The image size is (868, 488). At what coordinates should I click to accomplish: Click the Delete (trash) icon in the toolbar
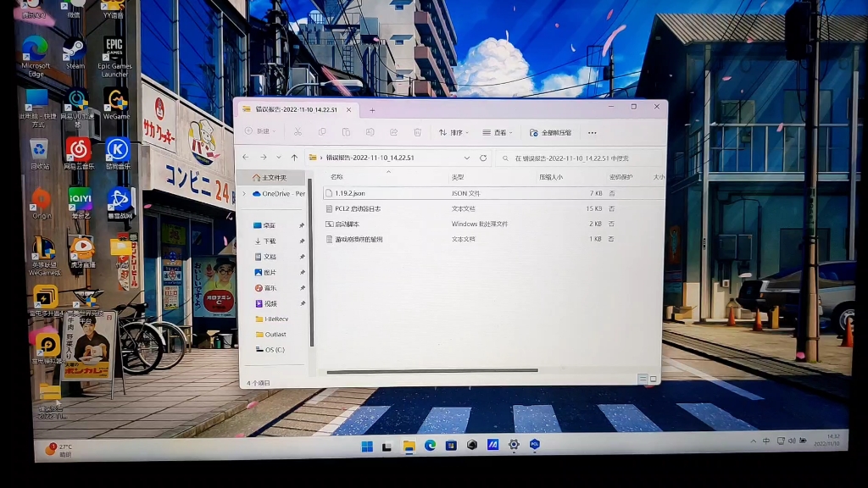pyautogui.click(x=416, y=132)
